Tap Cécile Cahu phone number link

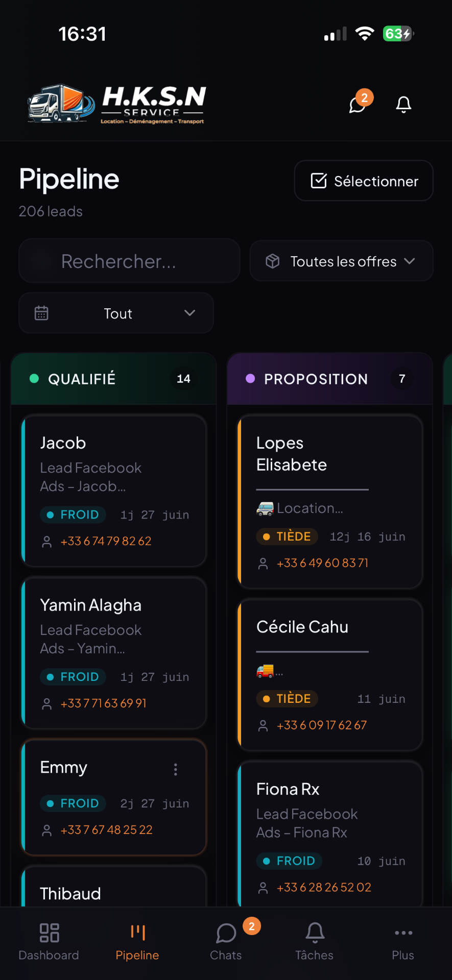point(322,725)
